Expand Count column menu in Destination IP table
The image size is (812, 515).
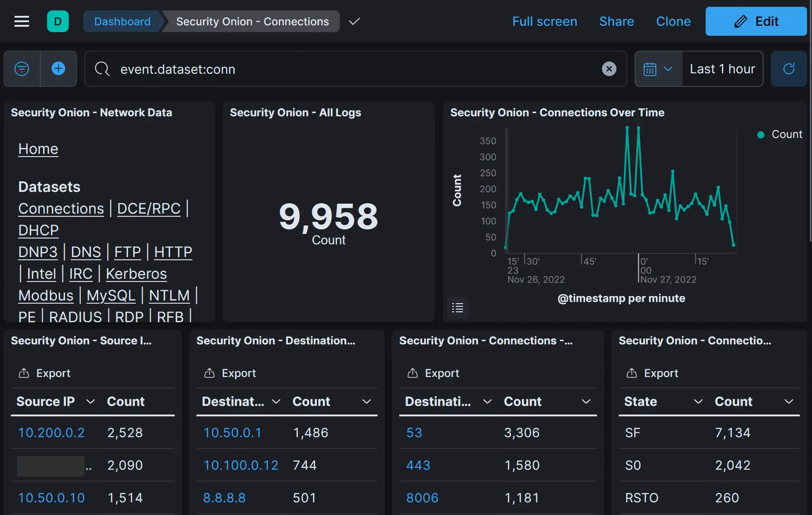367,401
